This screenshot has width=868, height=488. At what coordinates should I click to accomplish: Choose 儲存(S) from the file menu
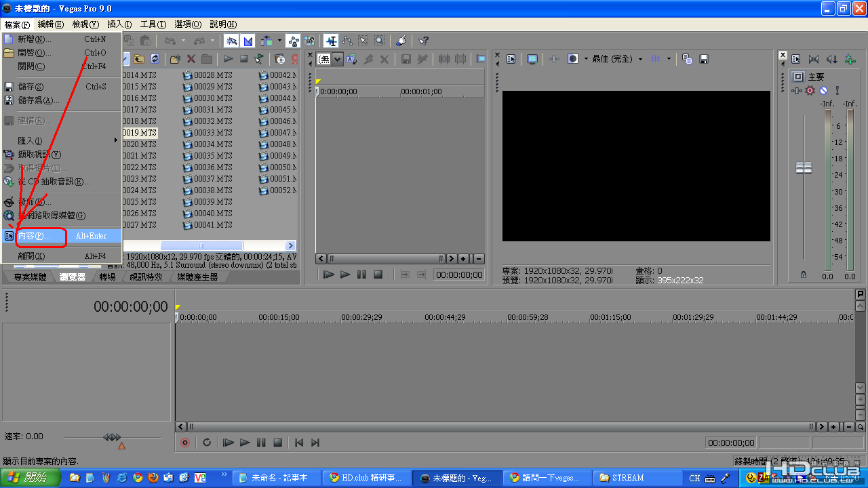point(62,87)
